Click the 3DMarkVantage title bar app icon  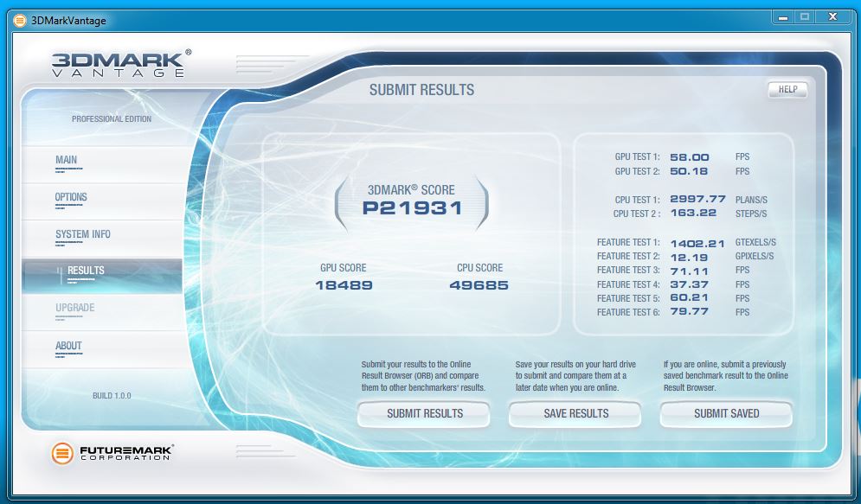point(20,21)
